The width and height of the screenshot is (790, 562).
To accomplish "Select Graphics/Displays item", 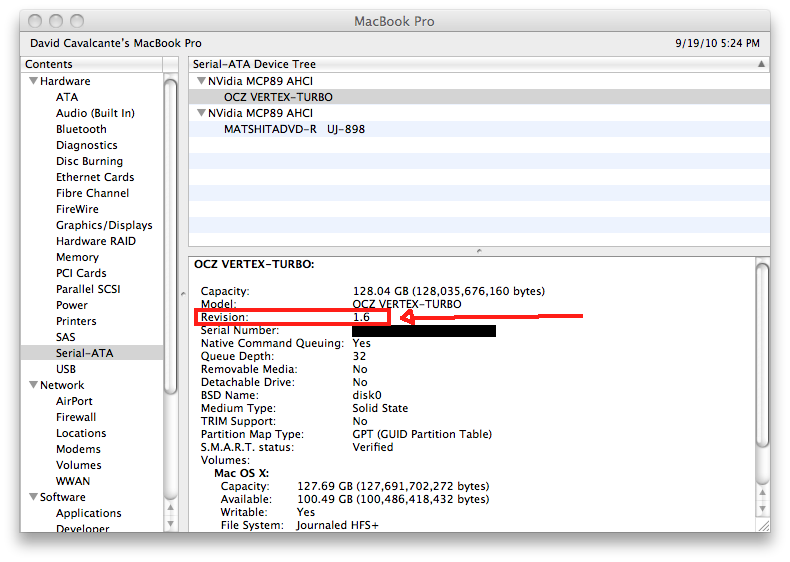I will [x=104, y=225].
